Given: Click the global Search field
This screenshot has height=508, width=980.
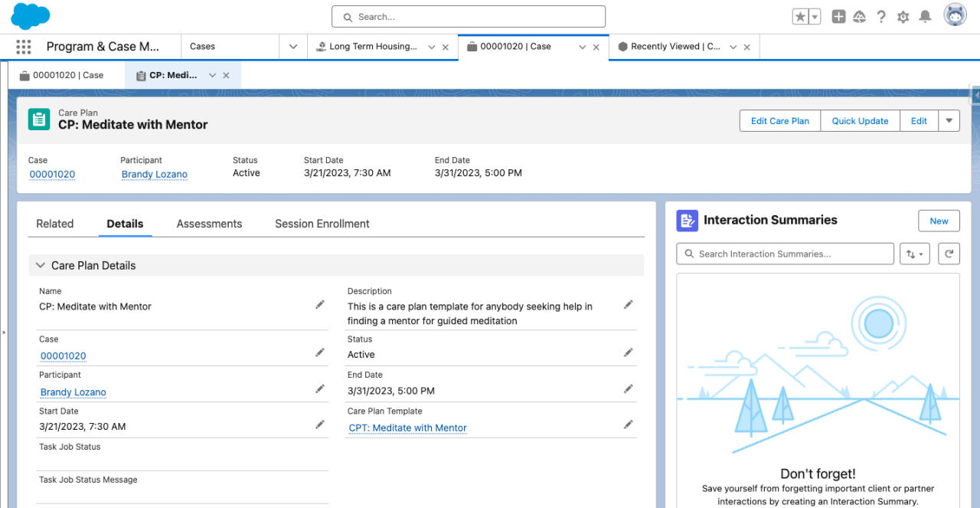Looking at the screenshot, I should 469,17.
